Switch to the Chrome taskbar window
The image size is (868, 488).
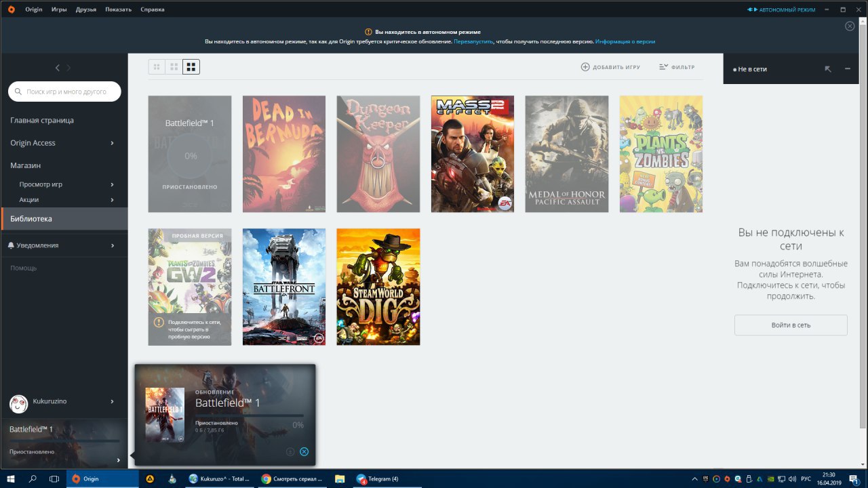point(292,479)
